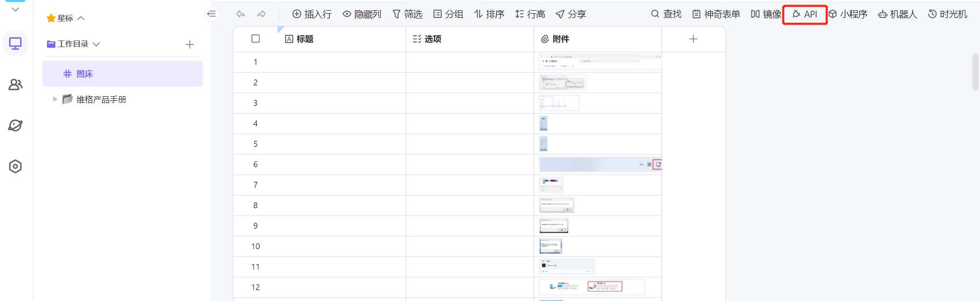Open the API panel

point(804,14)
